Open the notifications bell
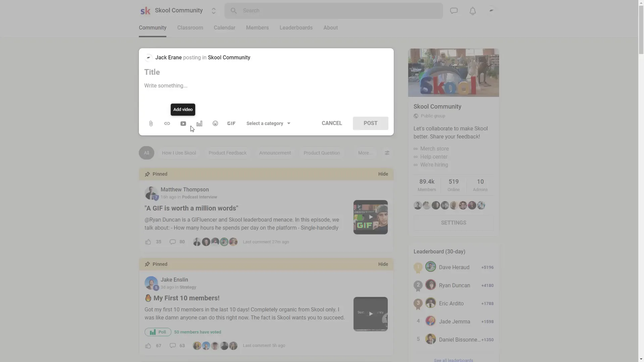644x362 pixels. (473, 11)
